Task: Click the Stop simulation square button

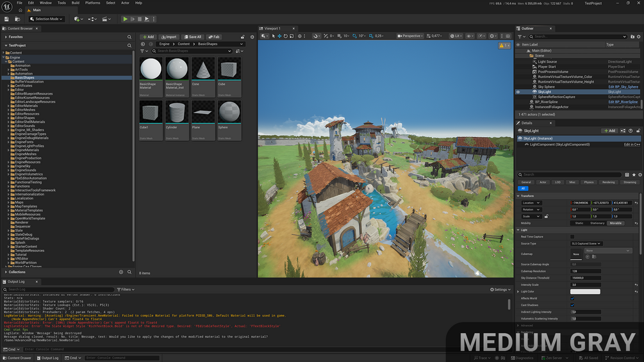Action: click(140, 19)
